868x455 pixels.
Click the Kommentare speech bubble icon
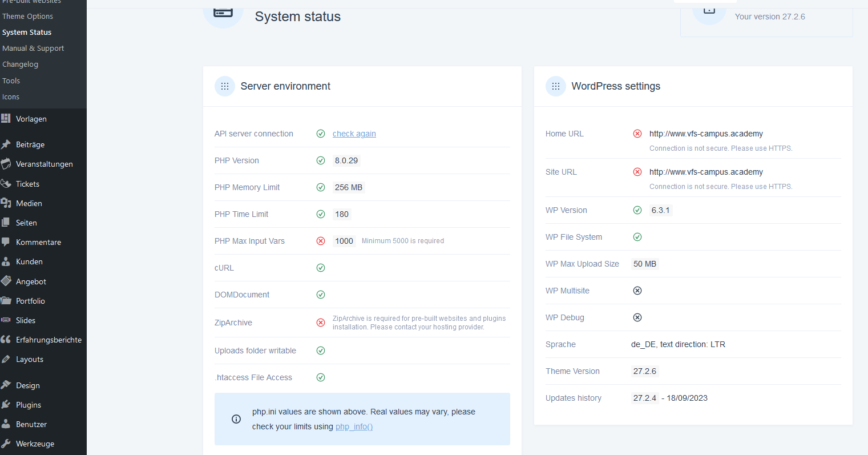click(x=6, y=242)
